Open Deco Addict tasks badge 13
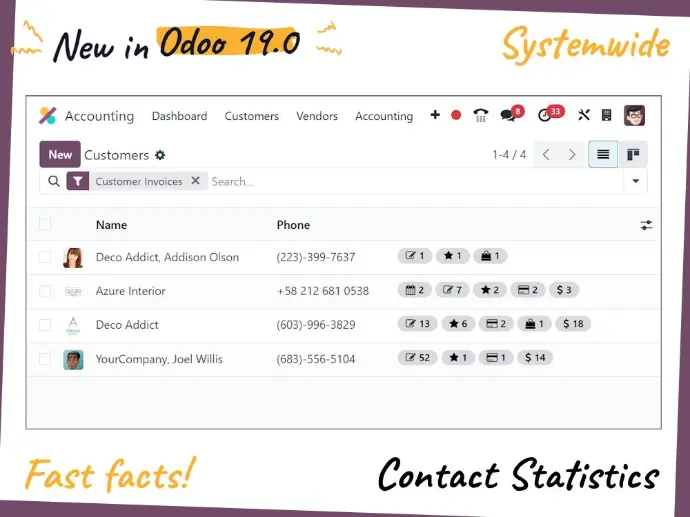The image size is (690, 517). click(418, 324)
